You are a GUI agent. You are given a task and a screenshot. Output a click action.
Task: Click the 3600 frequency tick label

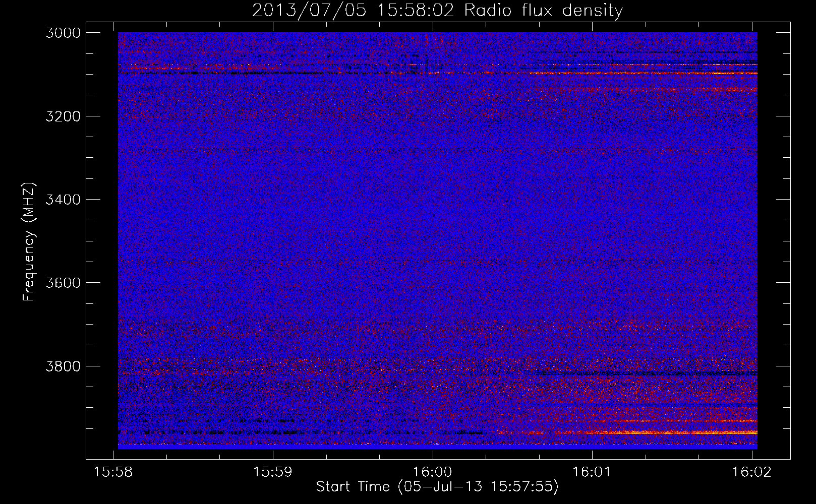pyautogui.click(x=63, y=283)
